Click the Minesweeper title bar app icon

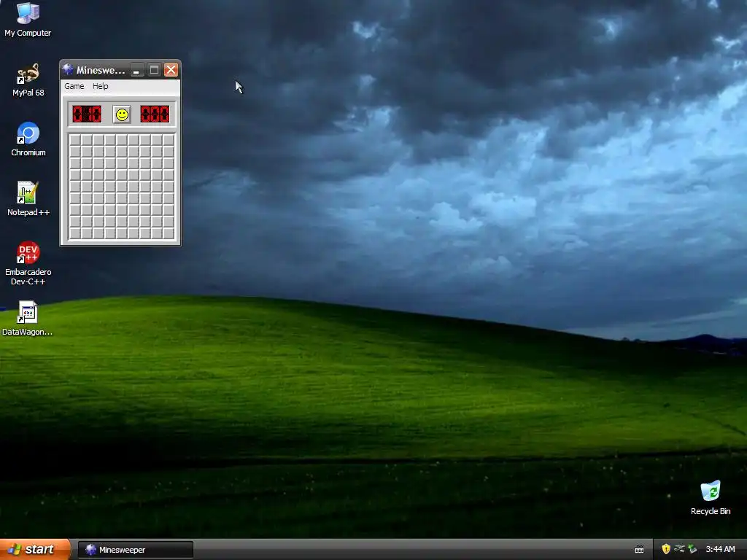68,70
